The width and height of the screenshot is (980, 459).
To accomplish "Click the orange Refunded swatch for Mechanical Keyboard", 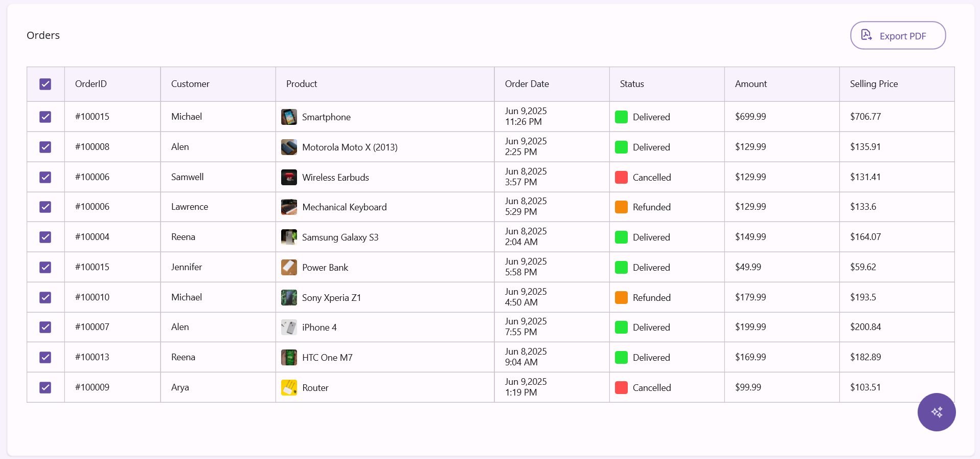I will pos(621,207).
